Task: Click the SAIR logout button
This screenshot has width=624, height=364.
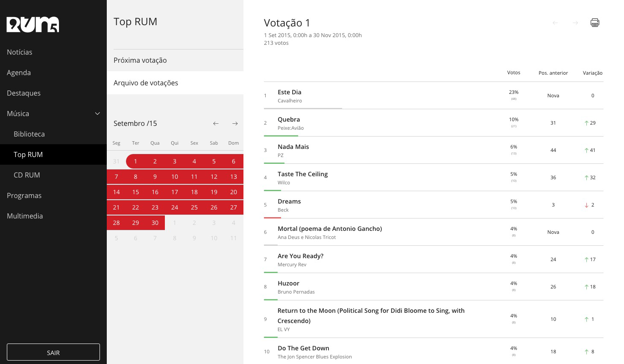Action: (53, 352)
